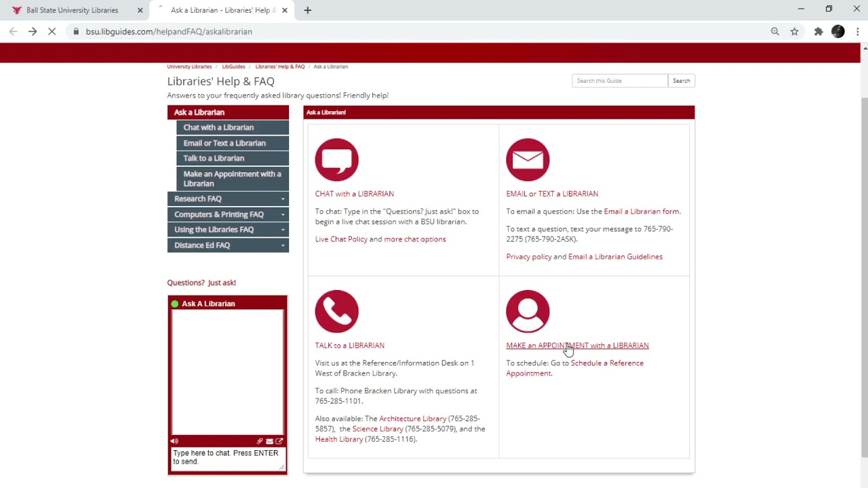The width and height of the screenshot is (868, 488).
Task: Expand Computers & Printing FAQ arrow
Action: pos(283,214)
